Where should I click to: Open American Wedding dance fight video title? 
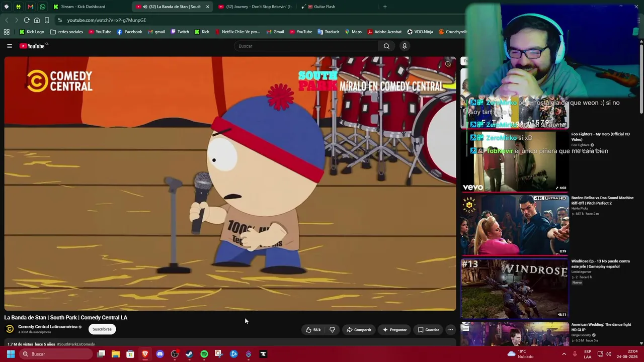(601, 327)
